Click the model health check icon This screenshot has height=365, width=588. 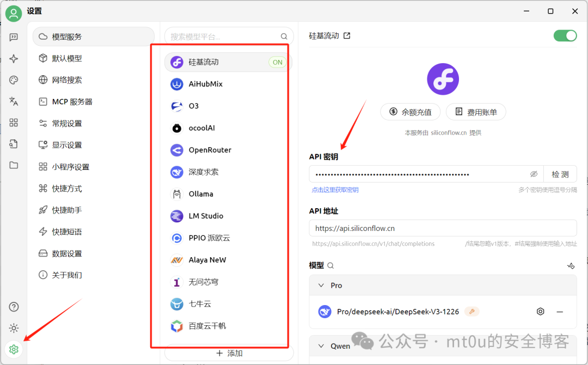[571, 266]
